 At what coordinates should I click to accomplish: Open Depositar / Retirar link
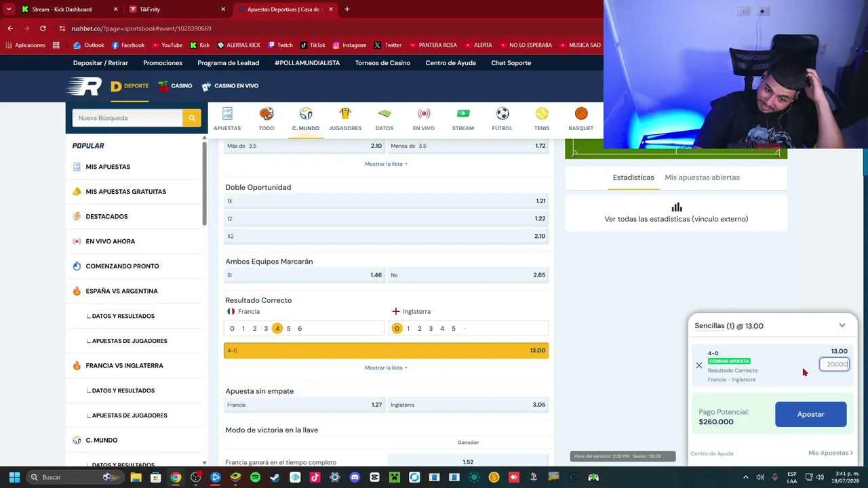100,63
